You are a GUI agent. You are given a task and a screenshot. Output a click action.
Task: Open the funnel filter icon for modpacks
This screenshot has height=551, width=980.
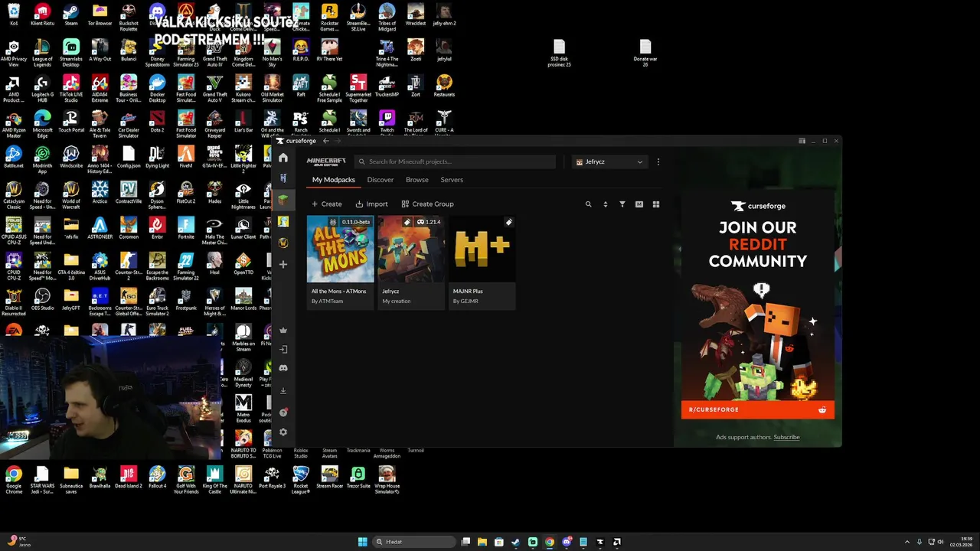click(622, 204)
